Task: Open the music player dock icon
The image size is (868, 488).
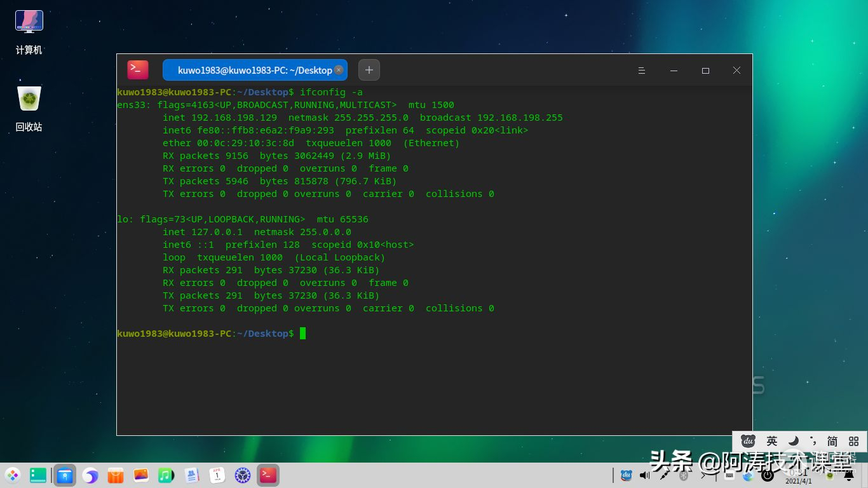Action: coord(166,475)
